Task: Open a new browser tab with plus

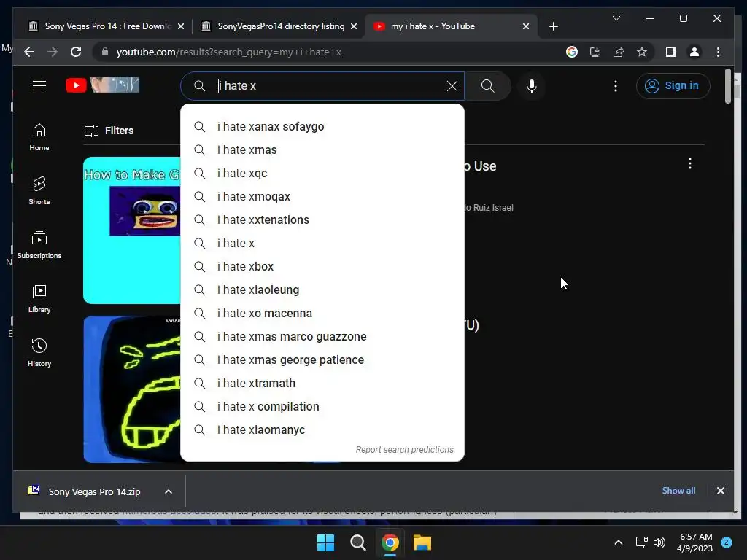Action: (553, 26)
